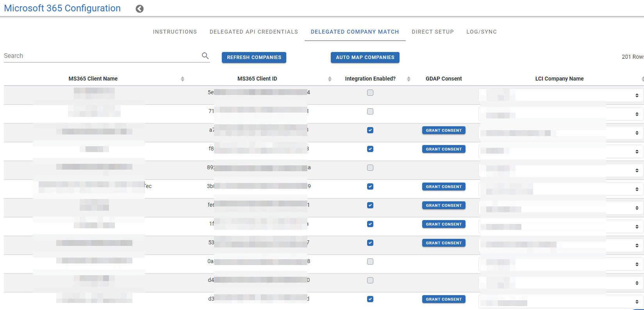The width and height of the screenshot is (644, 310).
Task: Enable integration for client ID starting 89
Action: click(370, 168)
